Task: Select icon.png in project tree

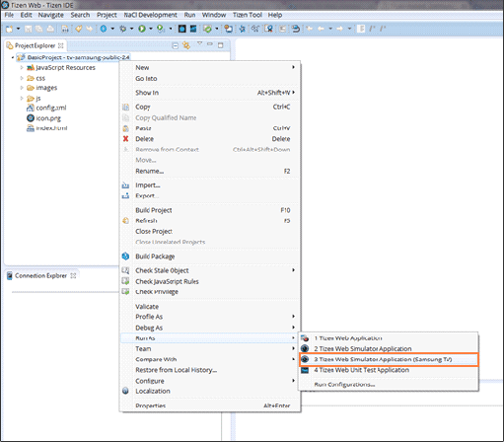Action: pyautogui.click(x=43, y=118)
